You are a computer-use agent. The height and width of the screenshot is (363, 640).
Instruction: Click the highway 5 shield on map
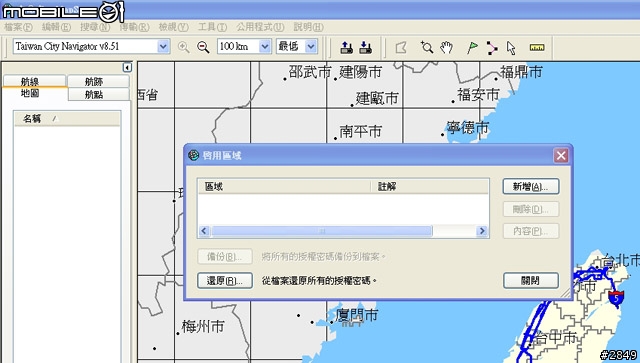[616, 298]
